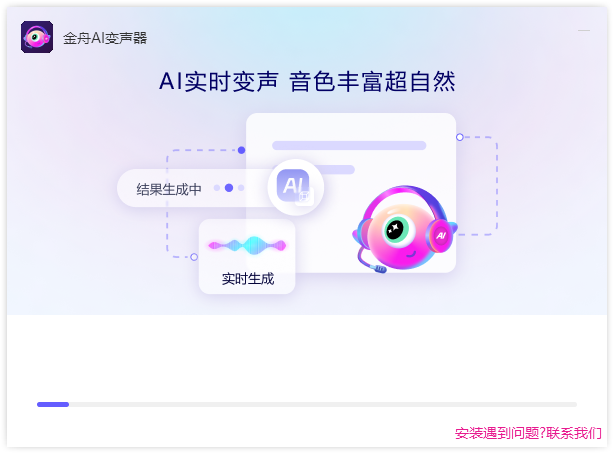Click the mascot's green eye
The image size is (614, 454).
click(395, 228)
